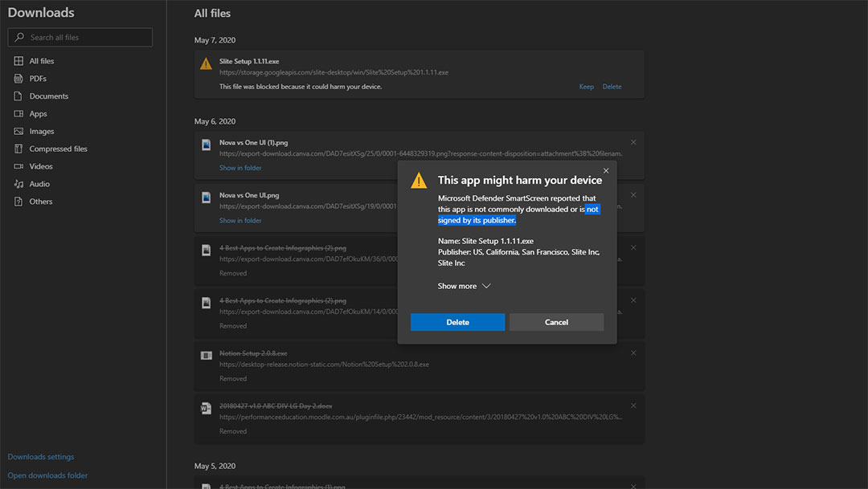The width and height of the screenshot is (868, 489).
Task: Open Downloads settings link
Action: click(41, 457)
